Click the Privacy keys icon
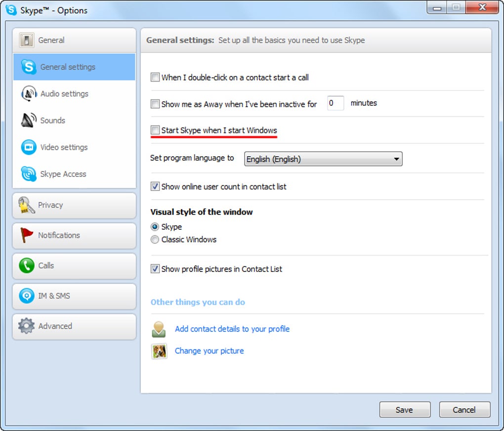This screenshot has height=431, width=504. [x=26, y=205]
